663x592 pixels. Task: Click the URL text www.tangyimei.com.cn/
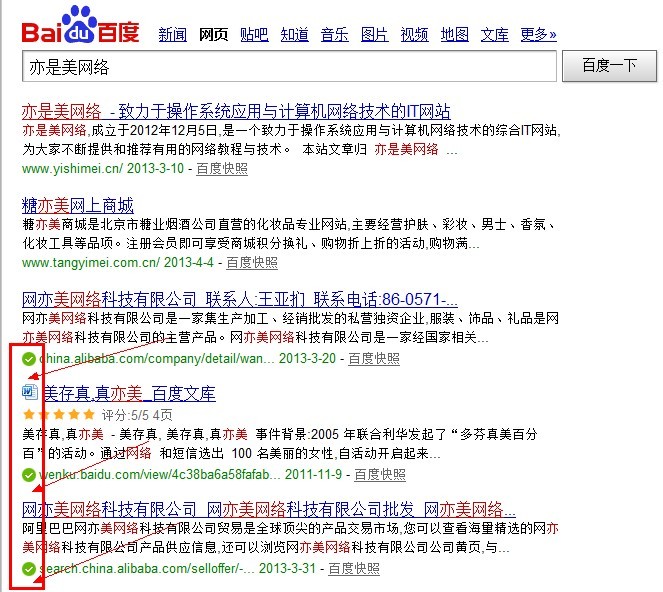[x=91, y=263]
